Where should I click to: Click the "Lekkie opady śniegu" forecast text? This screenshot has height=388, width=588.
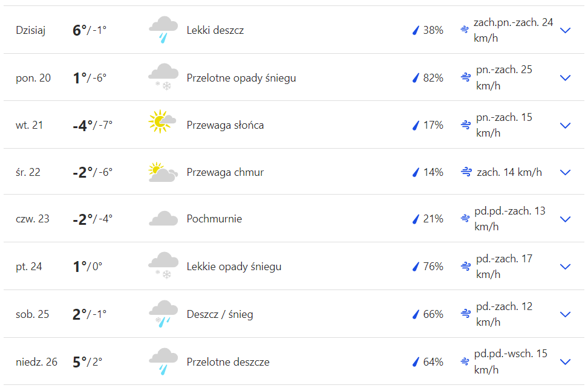coord(234,267)
